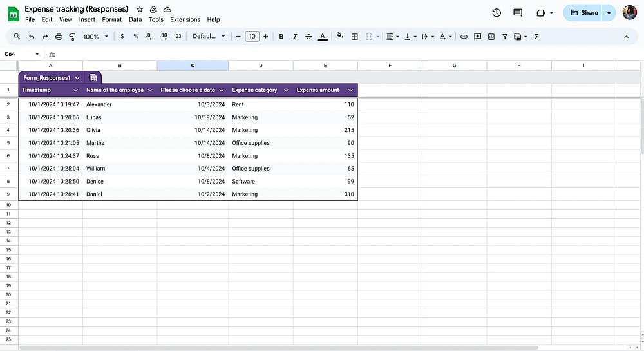
Task: Click the Share button
Action: pyautogui.click(x=584, y=13)
